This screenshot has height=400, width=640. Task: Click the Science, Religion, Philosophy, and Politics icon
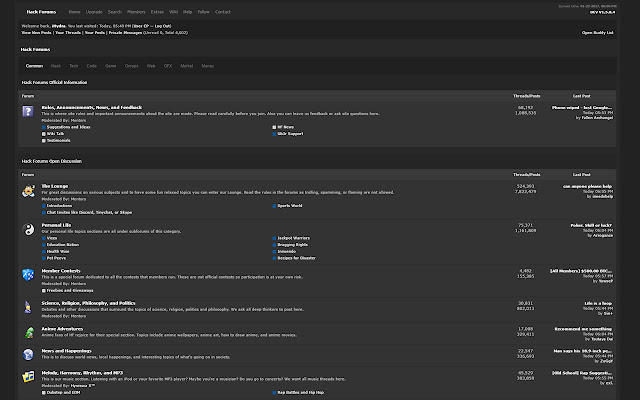pyautogui.click(x=27, y=305)
